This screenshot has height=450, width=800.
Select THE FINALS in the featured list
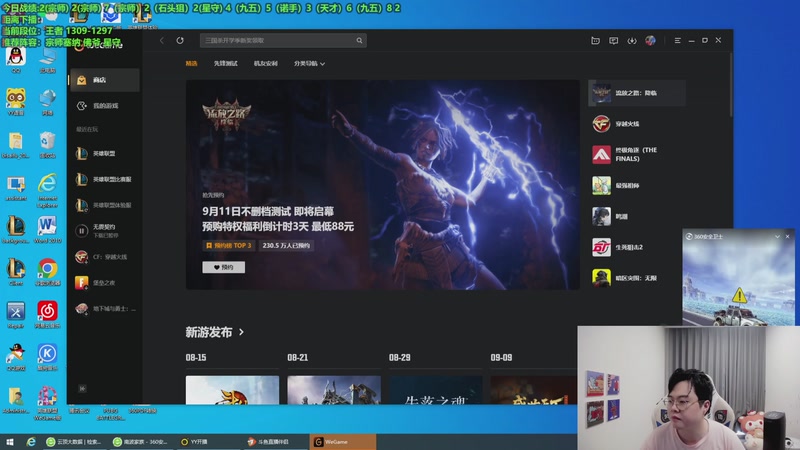pos(637,155)
